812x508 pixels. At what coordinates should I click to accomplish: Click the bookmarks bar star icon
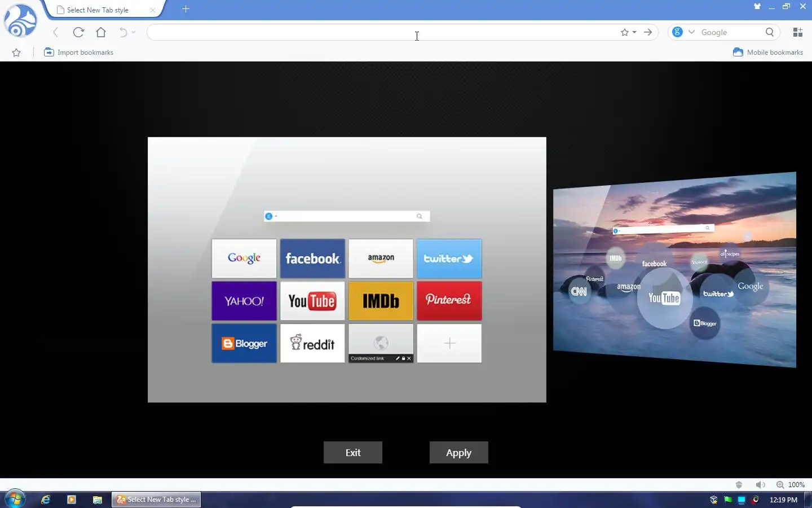point(16,52)
